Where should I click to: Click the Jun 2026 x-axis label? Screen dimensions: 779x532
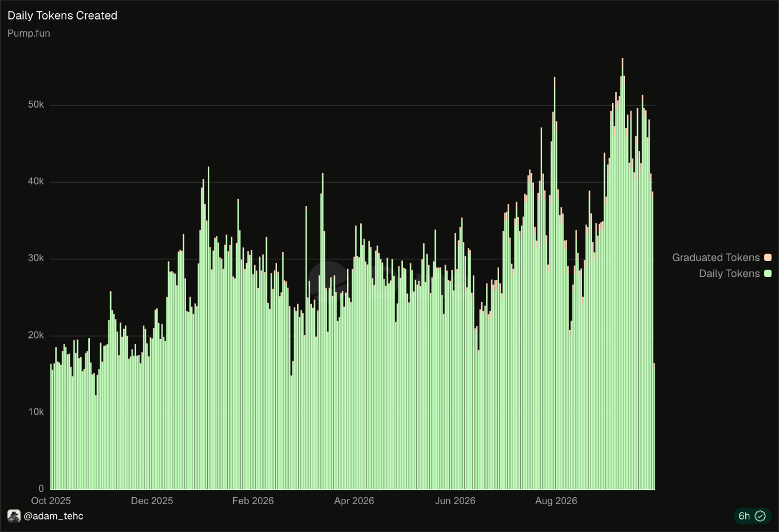point(455,501)
